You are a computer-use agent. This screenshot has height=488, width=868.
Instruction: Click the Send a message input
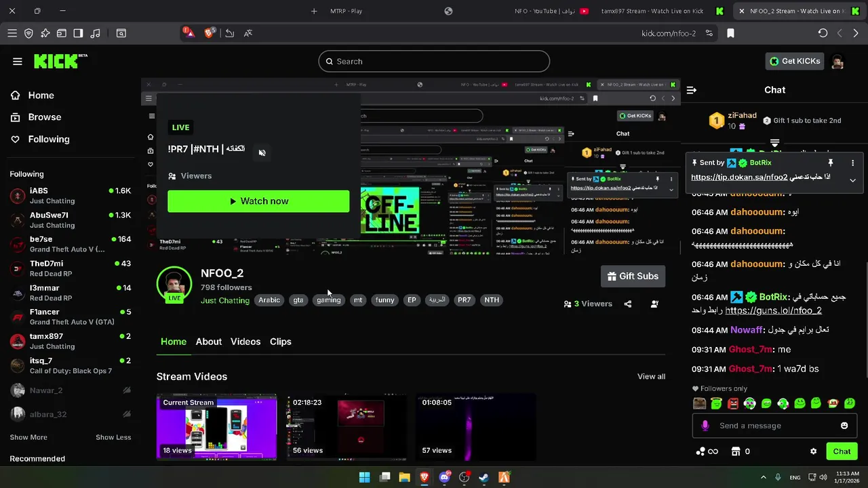773,426
